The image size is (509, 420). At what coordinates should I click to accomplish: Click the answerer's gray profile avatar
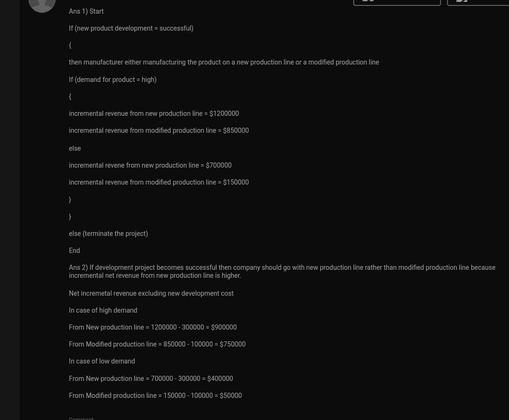tap(42, 5)
